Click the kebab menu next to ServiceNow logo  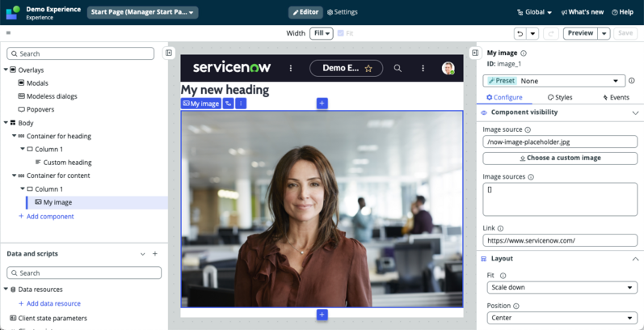tap(291, 68)
